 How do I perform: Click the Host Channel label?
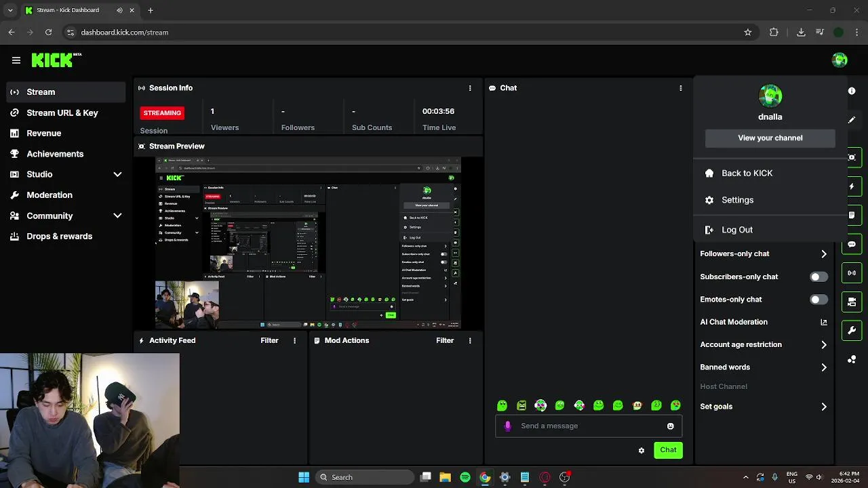pyautogui.click(x=724, y=386)
